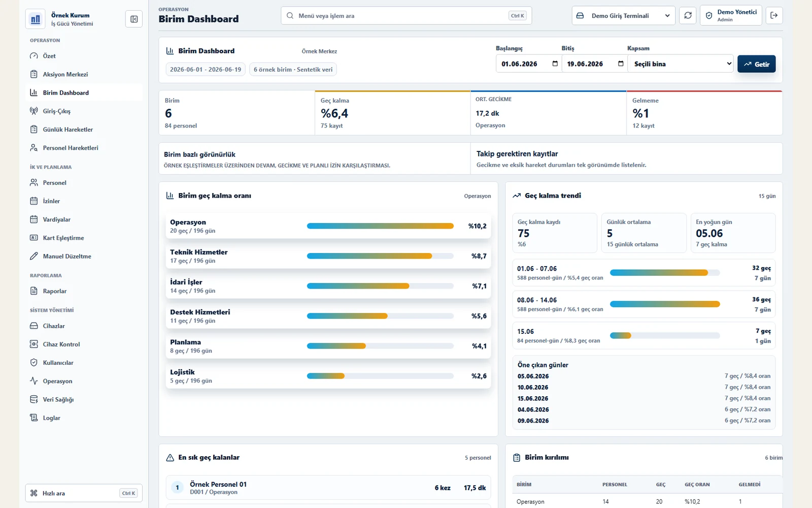
Task: Collapse the sidebar panel toggle
Action: [134, 19]
